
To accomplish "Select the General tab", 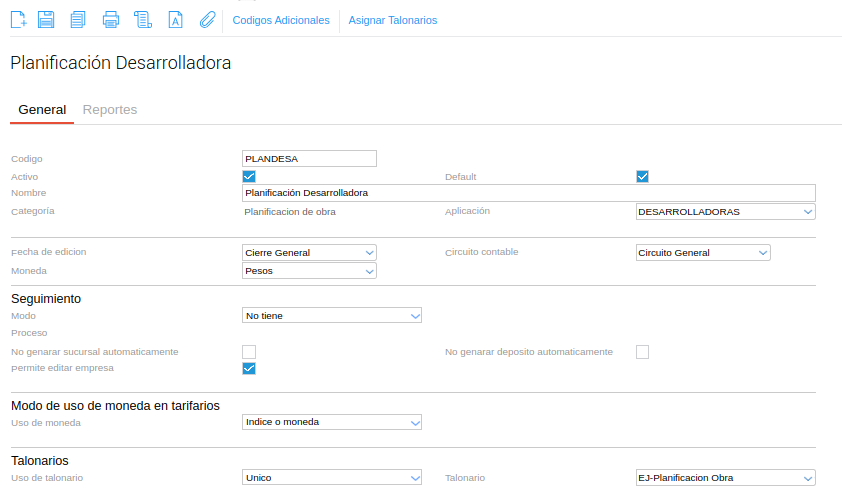I will click(x=42, y=110).
